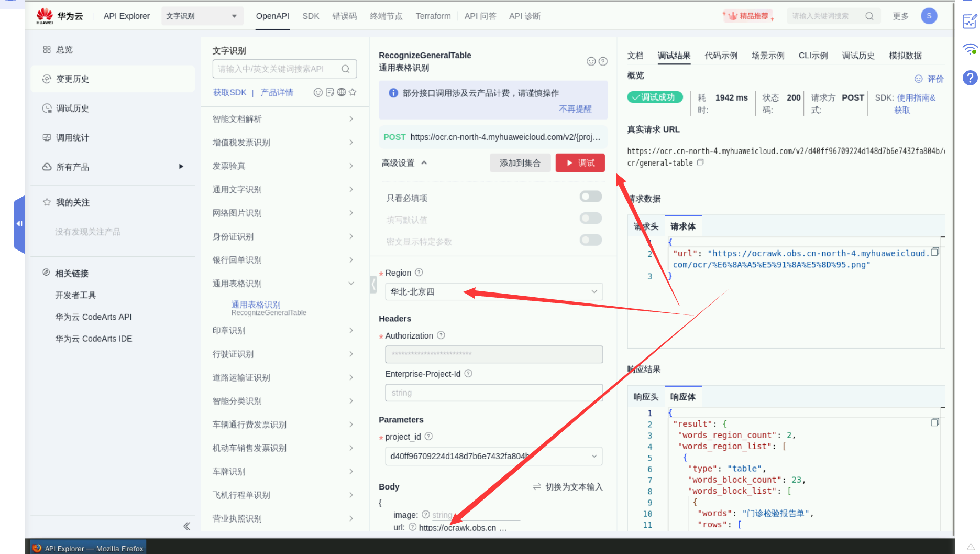Click the Enterprise-Project-Id input field
The image size is (980, 554).
tap(493, 393)
